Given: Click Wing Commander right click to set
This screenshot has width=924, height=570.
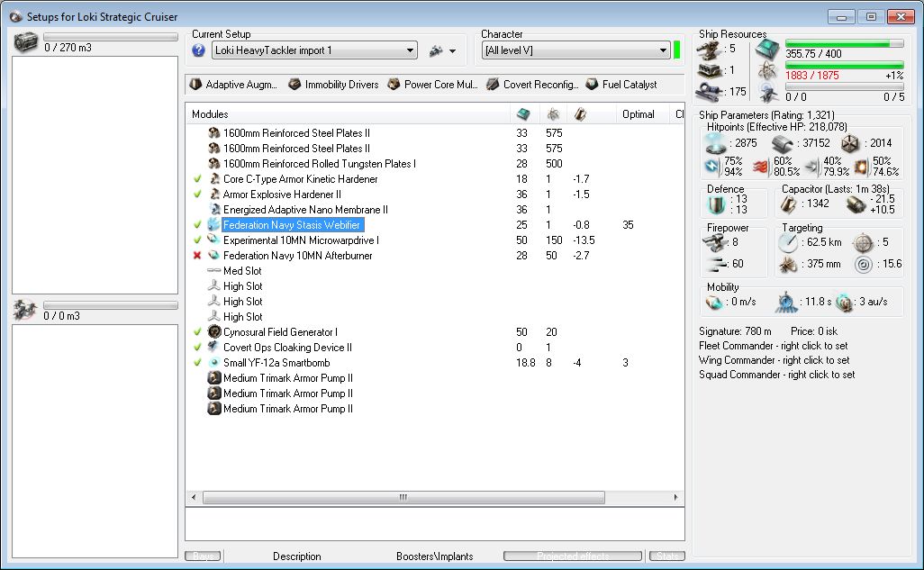Looking at the screenshot, I should coord(774,360).
